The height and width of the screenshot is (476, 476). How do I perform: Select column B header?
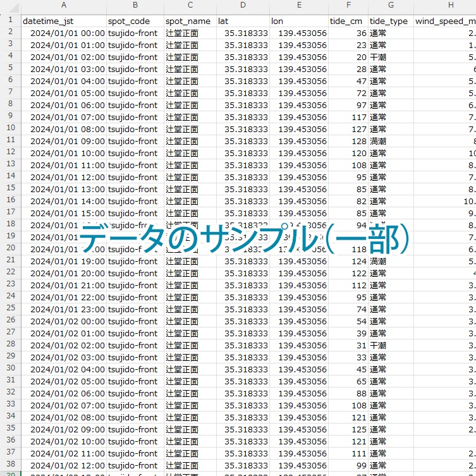click(x=135, y=5)
